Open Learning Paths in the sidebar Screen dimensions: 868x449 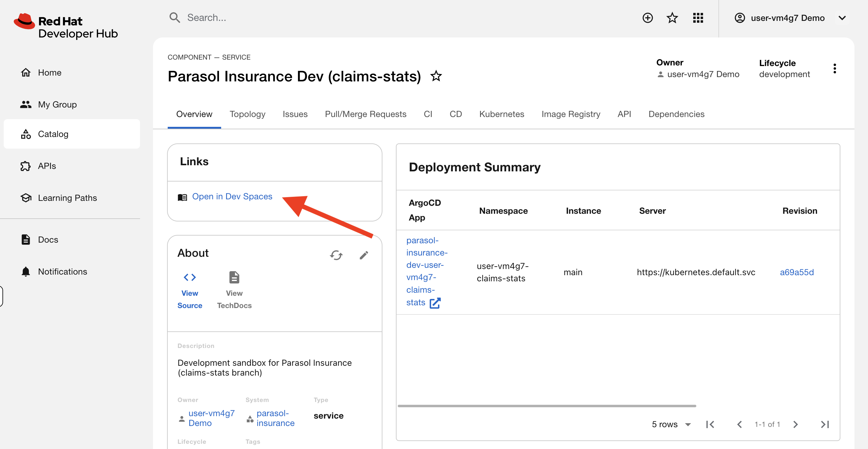click(72, 198)
